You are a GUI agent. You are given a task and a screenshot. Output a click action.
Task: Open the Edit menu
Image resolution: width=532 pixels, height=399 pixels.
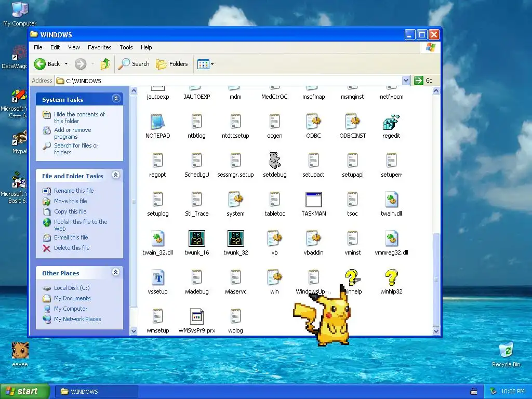pos(55,47)
